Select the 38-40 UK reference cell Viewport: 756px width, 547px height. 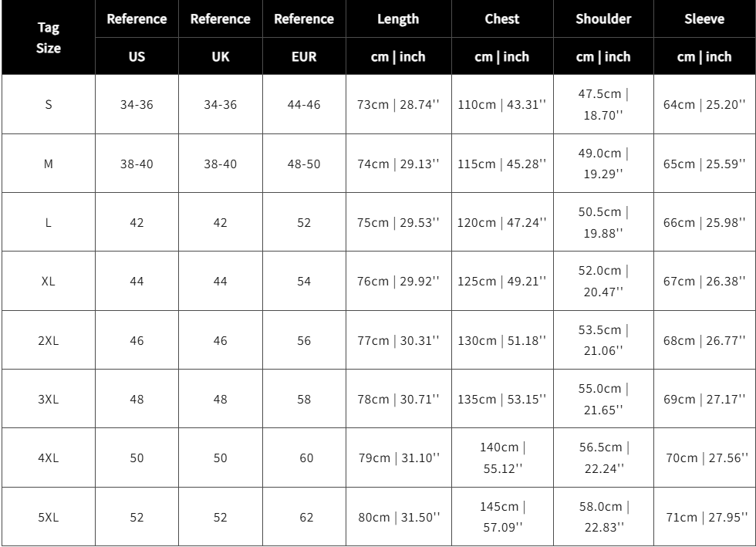(x=221, y=164)
